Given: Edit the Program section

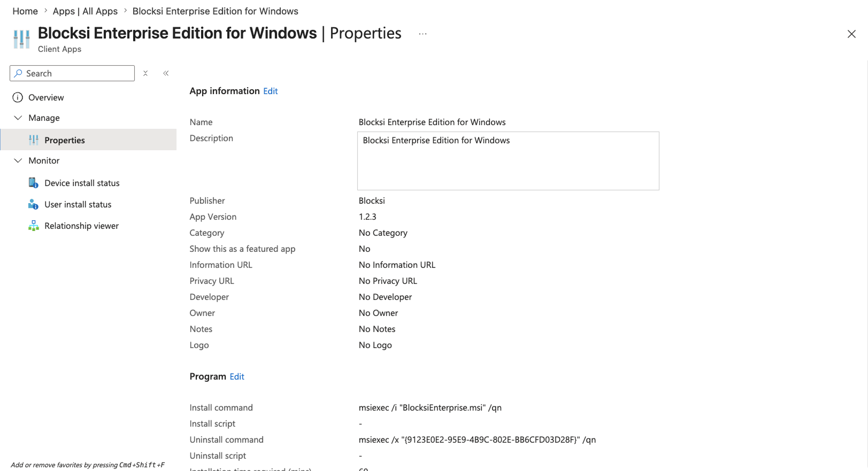Looking at the screenshot, I should 237,376.
